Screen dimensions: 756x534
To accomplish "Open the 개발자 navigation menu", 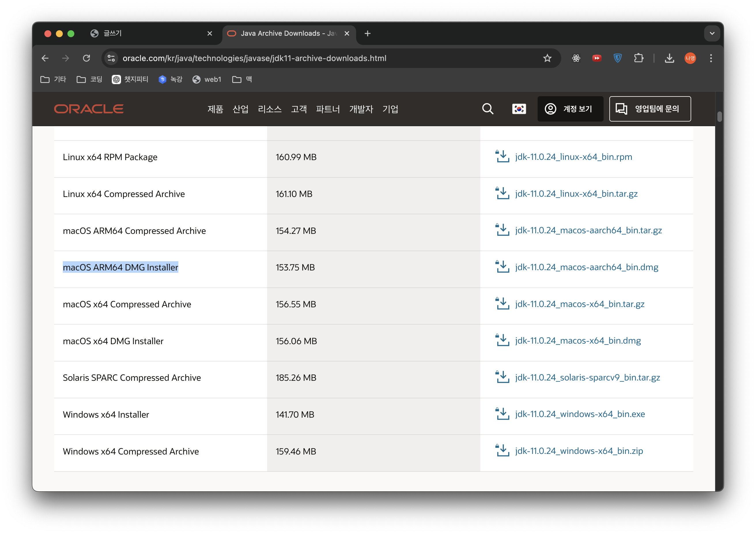I will click(361, 109).
